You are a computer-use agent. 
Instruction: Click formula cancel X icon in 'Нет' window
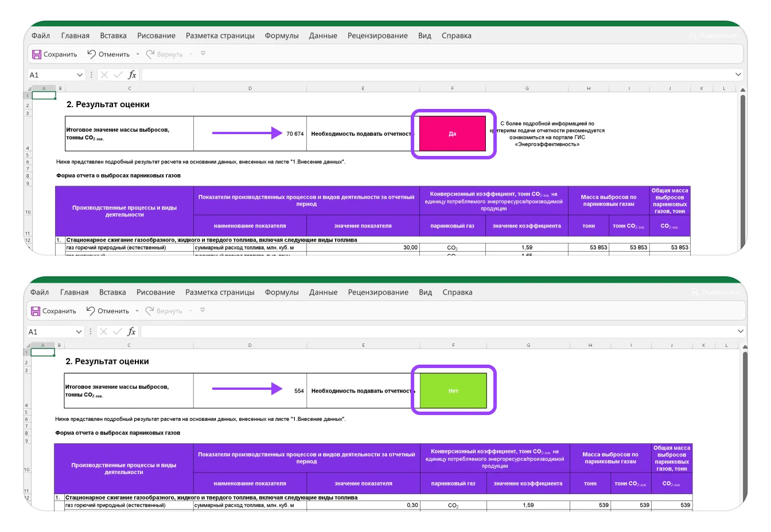click(x=103, y=331)
